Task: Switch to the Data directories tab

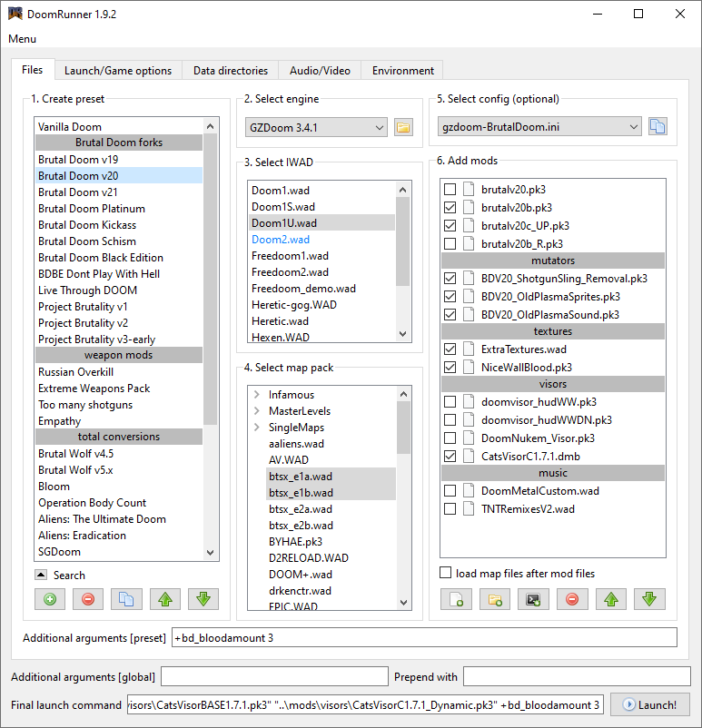Action: (231, 71)
